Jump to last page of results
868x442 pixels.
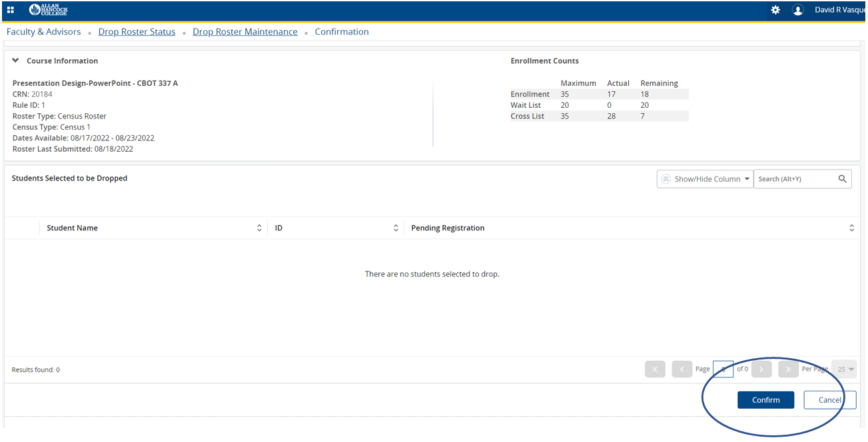[788, 369]
